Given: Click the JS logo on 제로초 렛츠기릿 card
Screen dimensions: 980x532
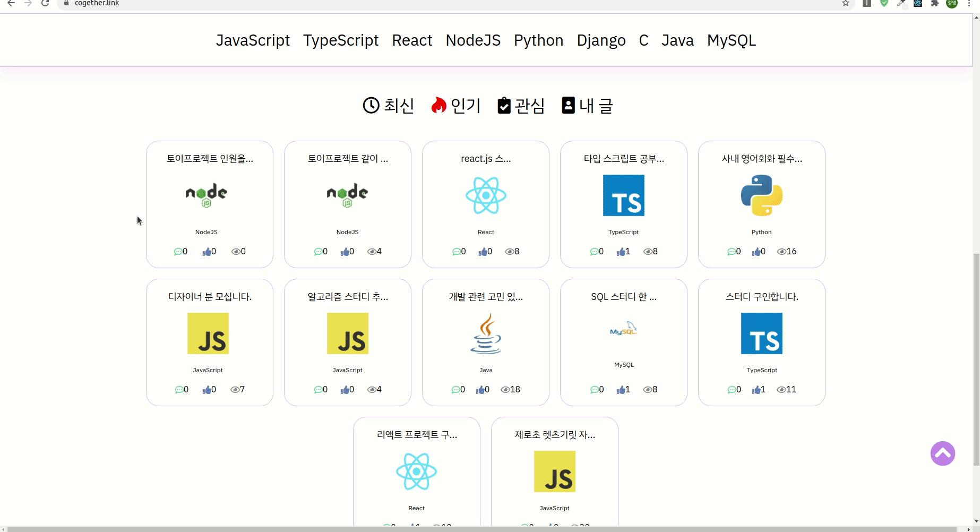Looking at the screenshot, I should [555, 471].
